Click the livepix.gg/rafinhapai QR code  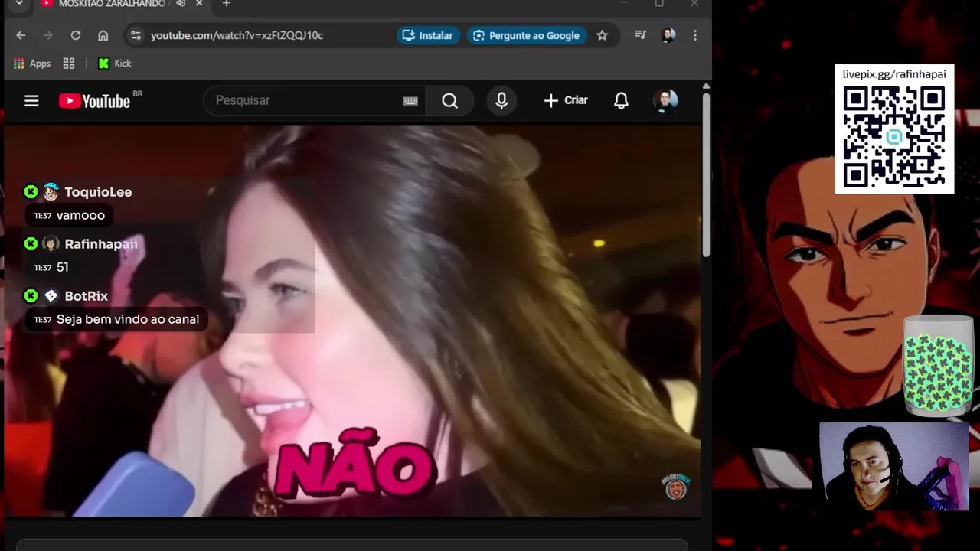coord(894,138)
